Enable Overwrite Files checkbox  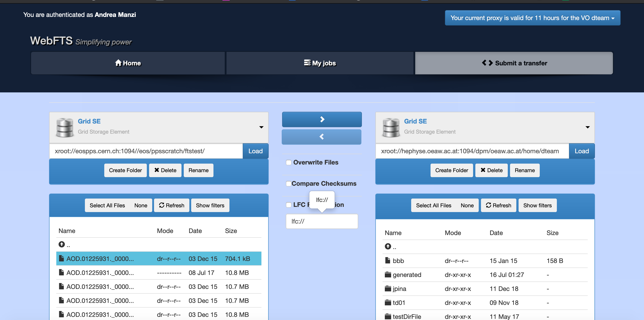(x=288, y=162)
